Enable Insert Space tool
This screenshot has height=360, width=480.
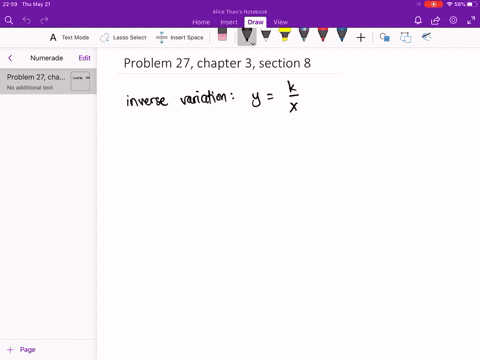tap(180, 37)
